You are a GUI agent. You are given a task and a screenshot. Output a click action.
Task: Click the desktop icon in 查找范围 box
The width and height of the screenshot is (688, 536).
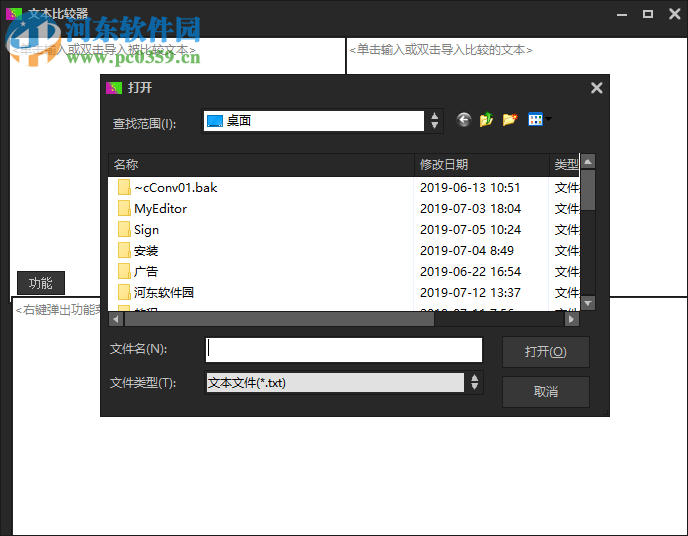click(x=215, y=121)
